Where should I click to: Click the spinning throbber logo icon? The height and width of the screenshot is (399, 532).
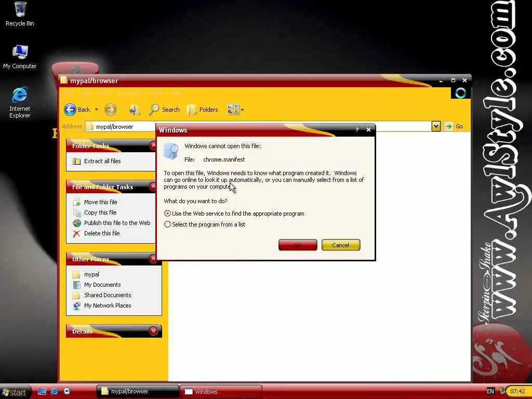tap(460, 92)
